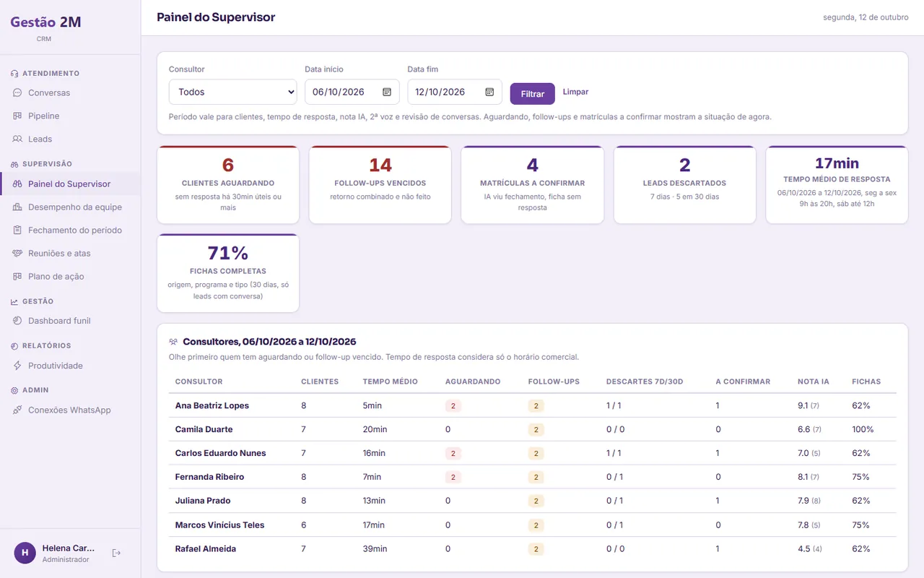This screenshot has height=578, width=924.
Task: Open the Data fim calendar picker icon
Action: click(x=489, y=92)
